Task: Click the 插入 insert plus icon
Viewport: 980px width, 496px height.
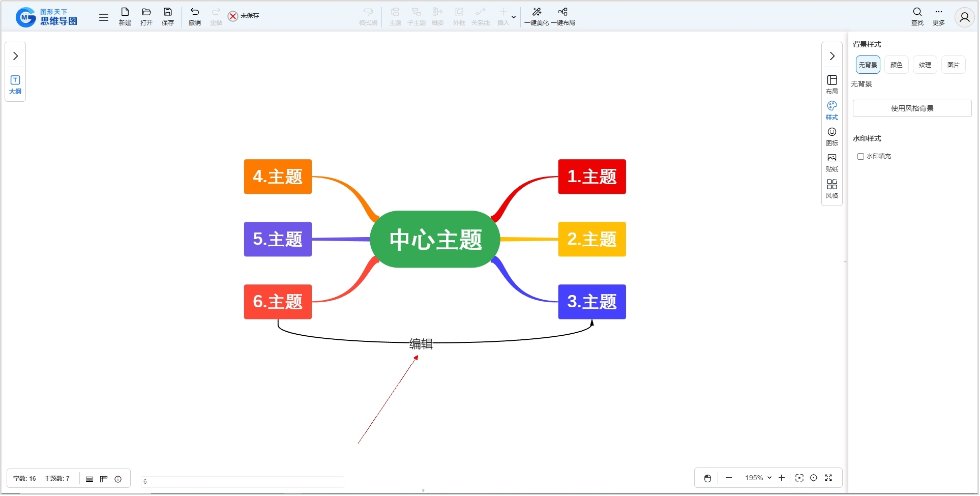Action: [x=503, y=17]
